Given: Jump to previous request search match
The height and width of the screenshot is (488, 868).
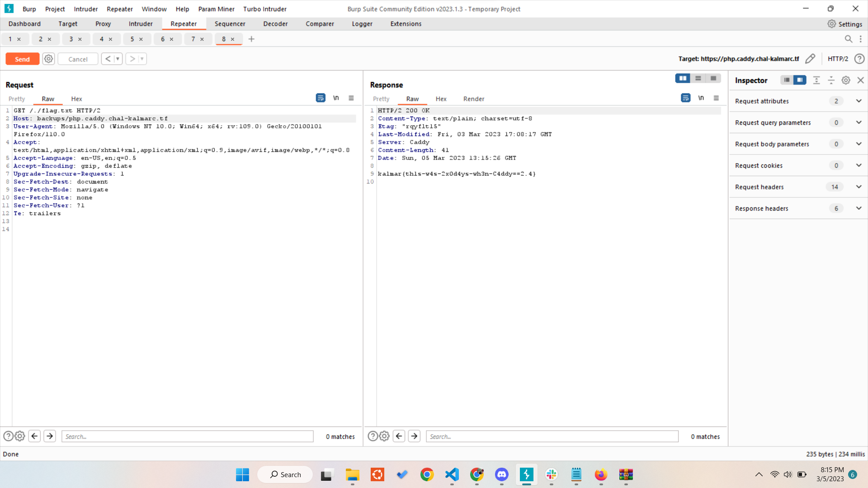Looking at the screenshot, I should coord(34,436).
